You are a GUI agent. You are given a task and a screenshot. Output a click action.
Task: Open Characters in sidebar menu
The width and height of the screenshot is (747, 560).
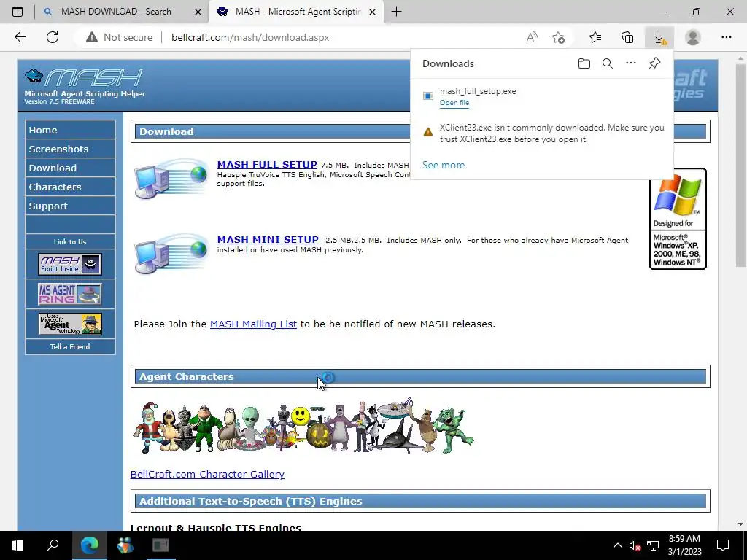point(70,187)
